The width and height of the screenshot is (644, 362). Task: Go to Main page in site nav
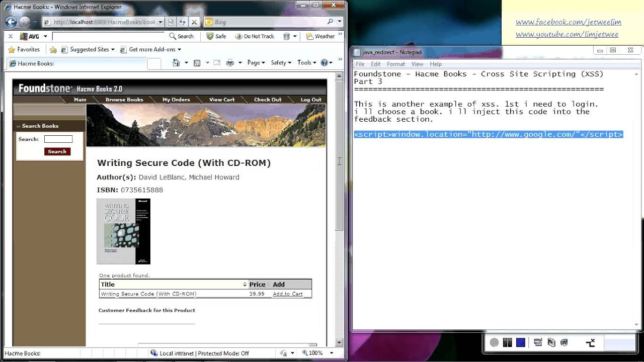80,100
